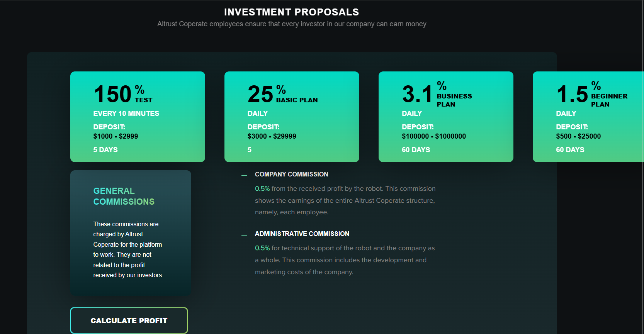Click the $500 - $25000 deposit range
The width and height of the screenshot is (644, 334).
[x=578, y=136]
